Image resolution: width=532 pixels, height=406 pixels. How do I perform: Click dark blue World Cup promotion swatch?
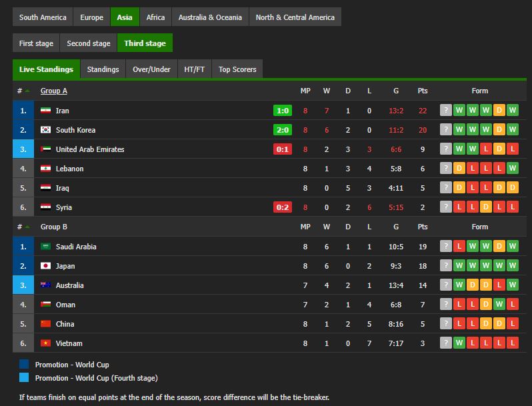[x=24, y=364]
